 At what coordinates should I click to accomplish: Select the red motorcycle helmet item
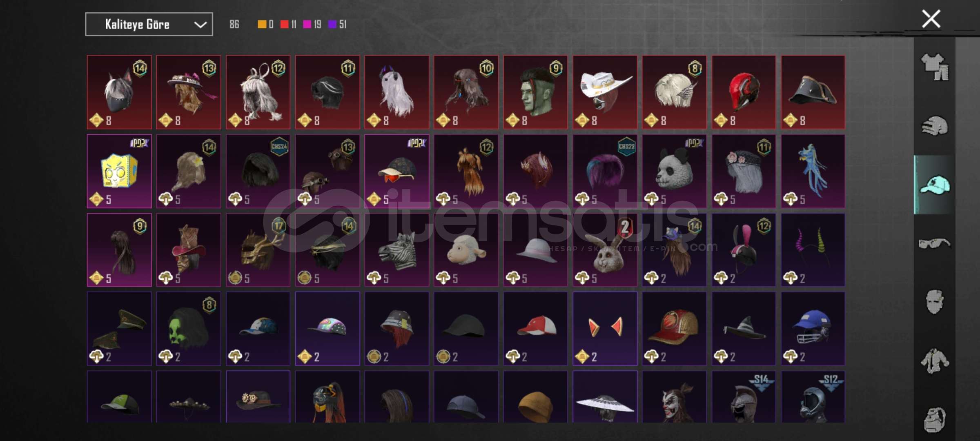744,92
